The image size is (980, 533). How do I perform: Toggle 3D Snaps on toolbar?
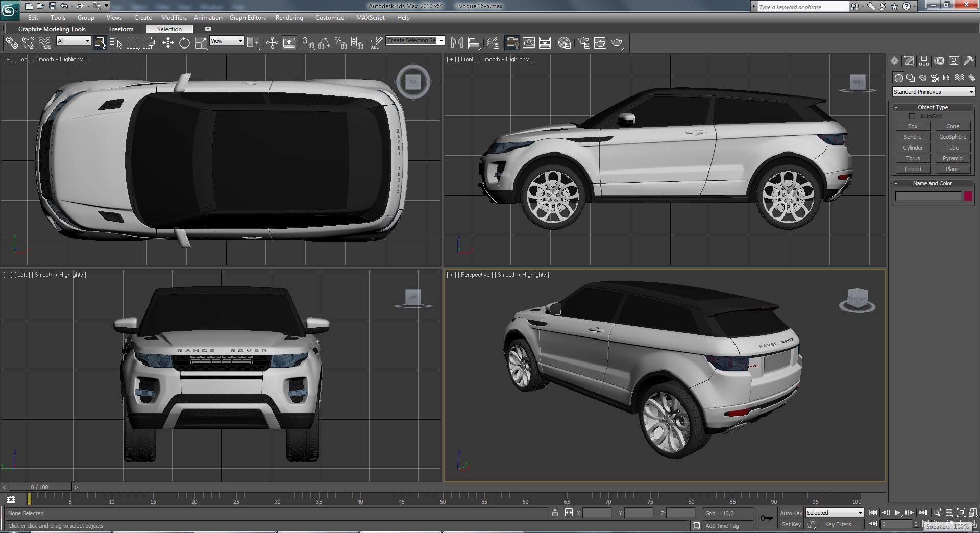(x=308, y=43)
